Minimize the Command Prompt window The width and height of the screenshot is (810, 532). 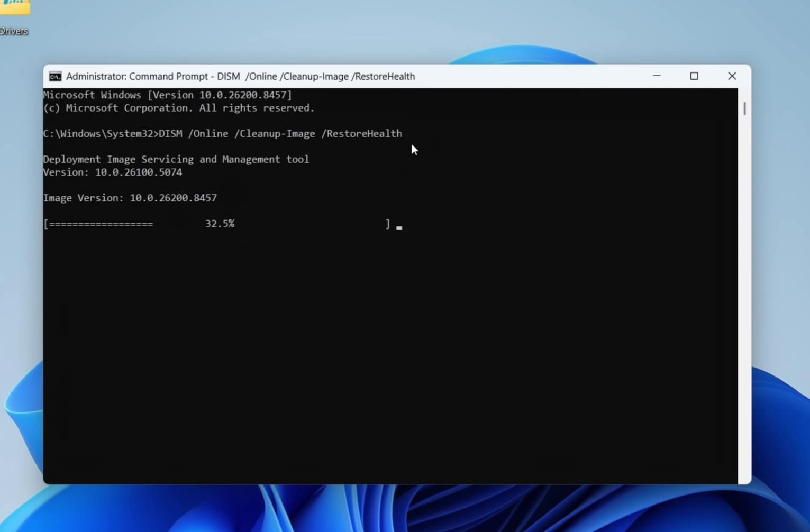(x=657, y=76)
